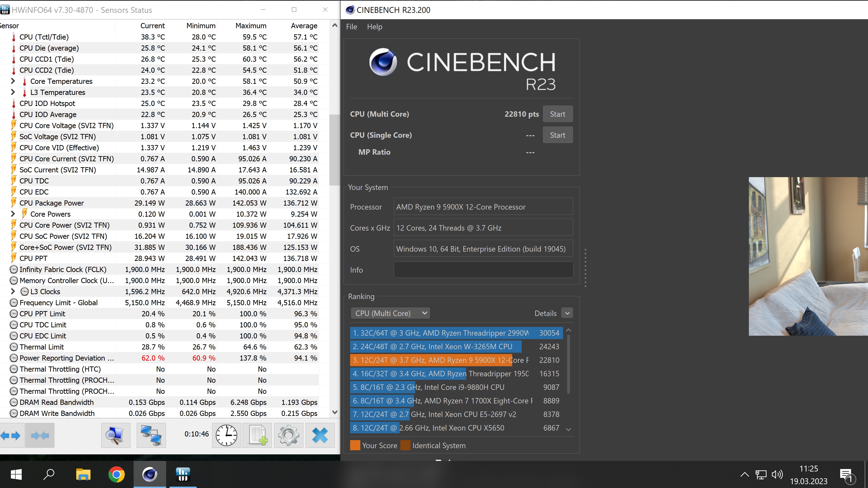Select the Xeon CPU X5650 ranking entry
Image resolution: width=868 pixels, height=488 pixels.
[x=456, y=428]
